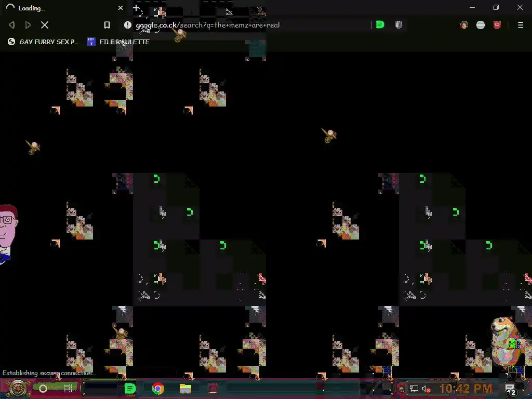The image size is (532, 399).
Task: Click the striped circle extension icon
Action: point(481,25)
